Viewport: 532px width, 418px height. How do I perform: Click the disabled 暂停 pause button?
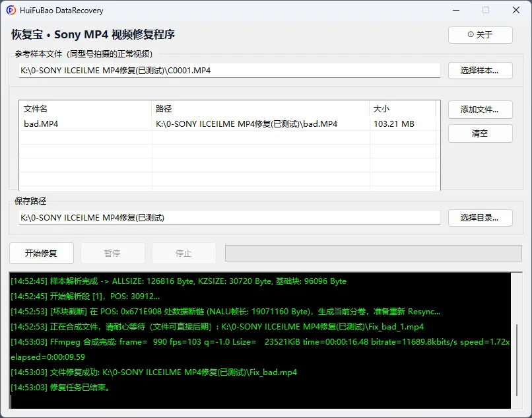(113, 254)
